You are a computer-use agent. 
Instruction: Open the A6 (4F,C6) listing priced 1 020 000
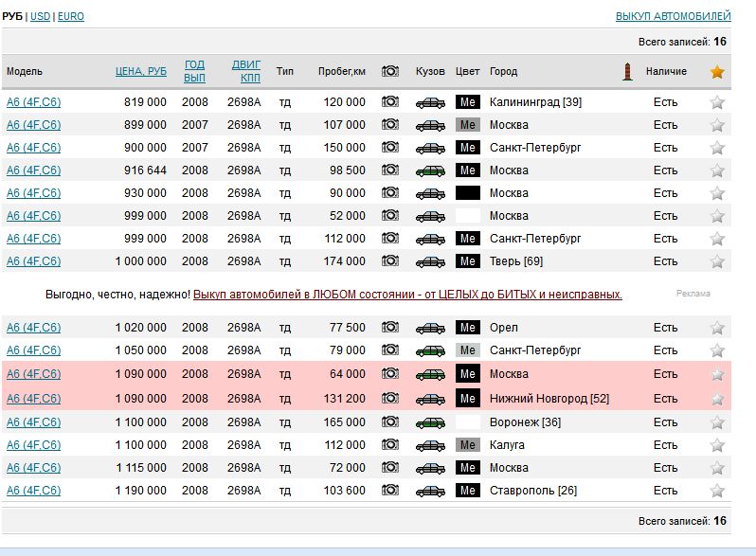[x=34, y=327]
